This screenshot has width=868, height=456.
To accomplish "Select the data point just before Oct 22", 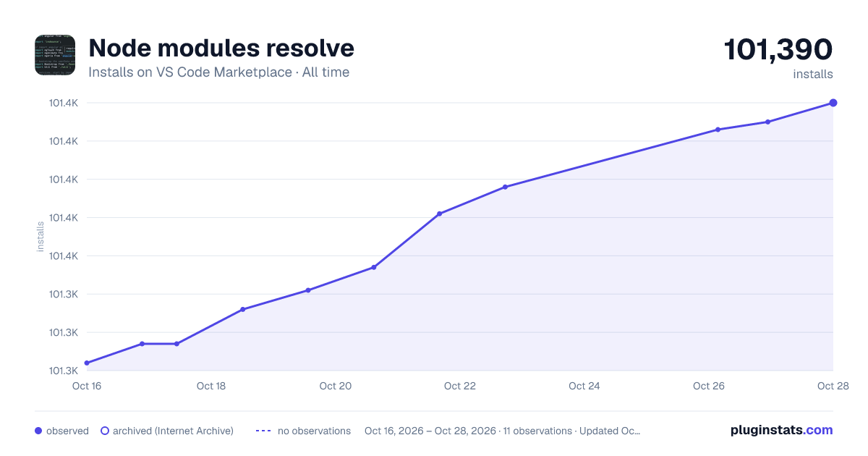I will pyautogui.click(x=439, y=214).
